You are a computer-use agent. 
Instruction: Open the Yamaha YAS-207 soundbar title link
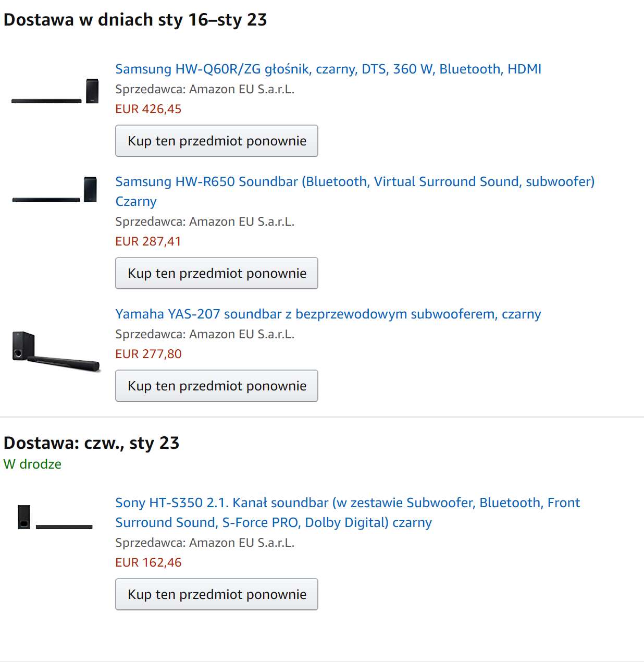click(x=328, y=314)
